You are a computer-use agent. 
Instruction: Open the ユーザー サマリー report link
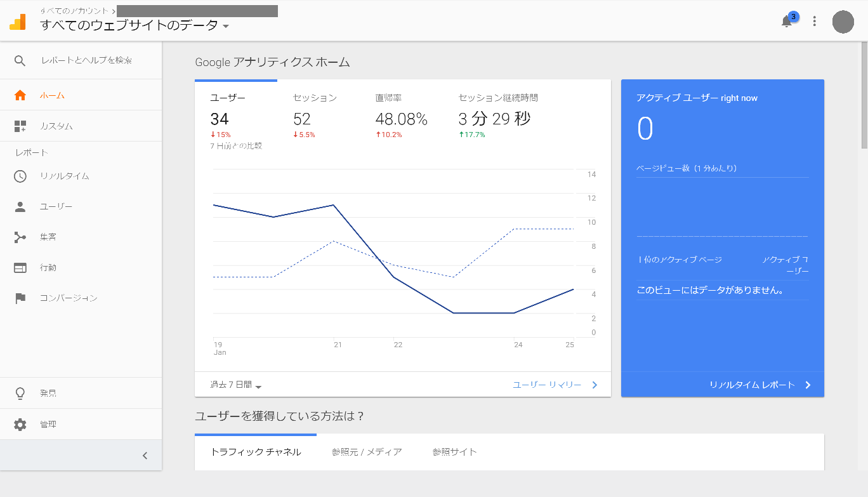[x=547, y=385]
